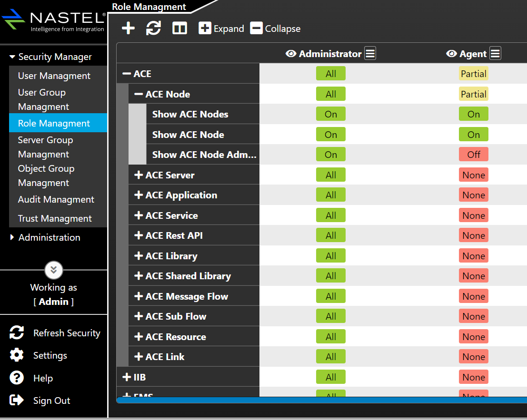Open Server Group Managment menu item

(58, 147)
